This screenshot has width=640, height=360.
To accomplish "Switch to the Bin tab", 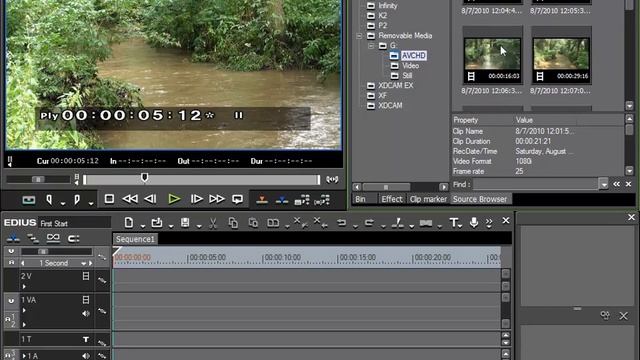I will pos(361,199).
